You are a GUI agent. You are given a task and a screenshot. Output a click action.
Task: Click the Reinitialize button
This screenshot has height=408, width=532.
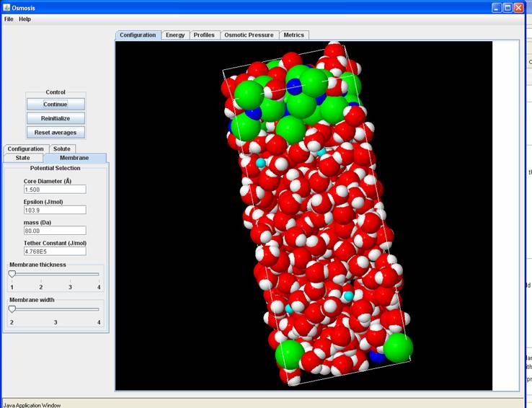[x=56, y=118]
